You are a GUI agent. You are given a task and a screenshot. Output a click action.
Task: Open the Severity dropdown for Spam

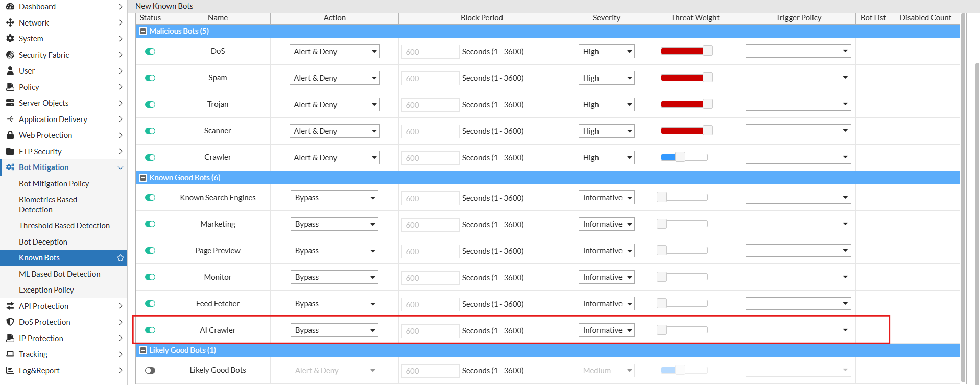click(x=607, y=78)
